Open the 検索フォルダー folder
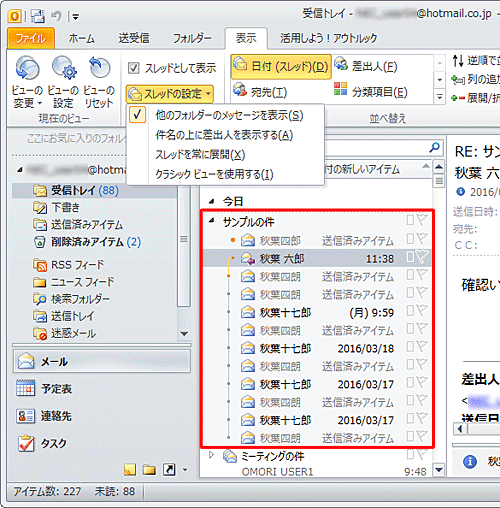 [71, 299]
